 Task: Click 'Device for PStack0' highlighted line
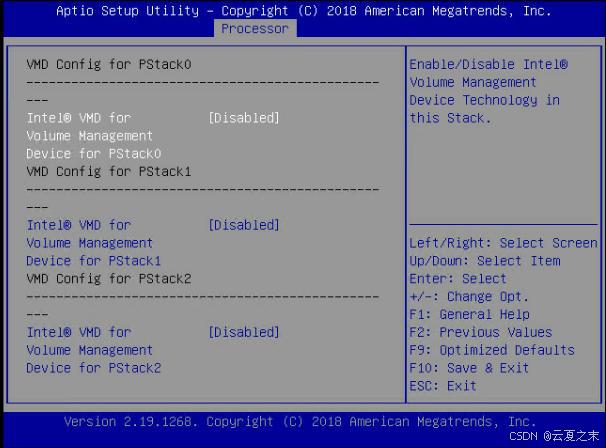pos(94,154)
